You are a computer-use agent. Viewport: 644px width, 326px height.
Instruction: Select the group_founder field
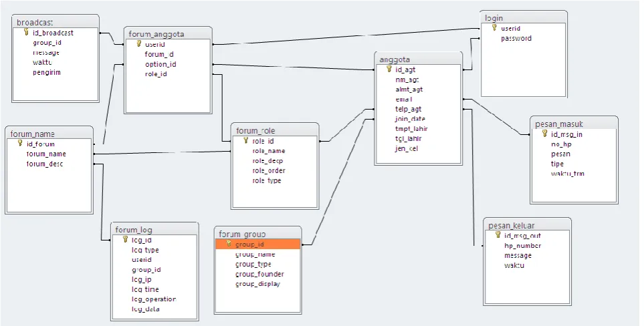[x=258, y=274]
